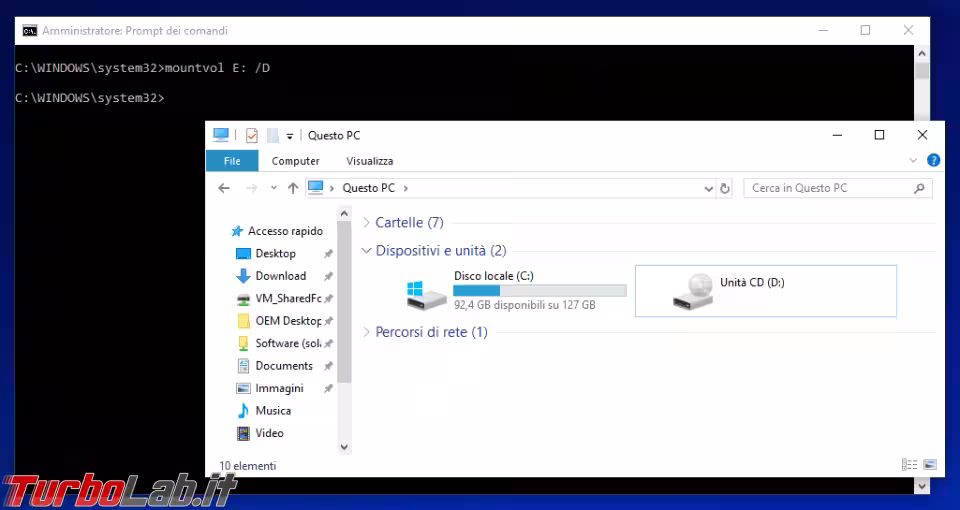960x510 pixels.
Task: Click Questo PC in the address bar
Action: (x=369, y=188)
